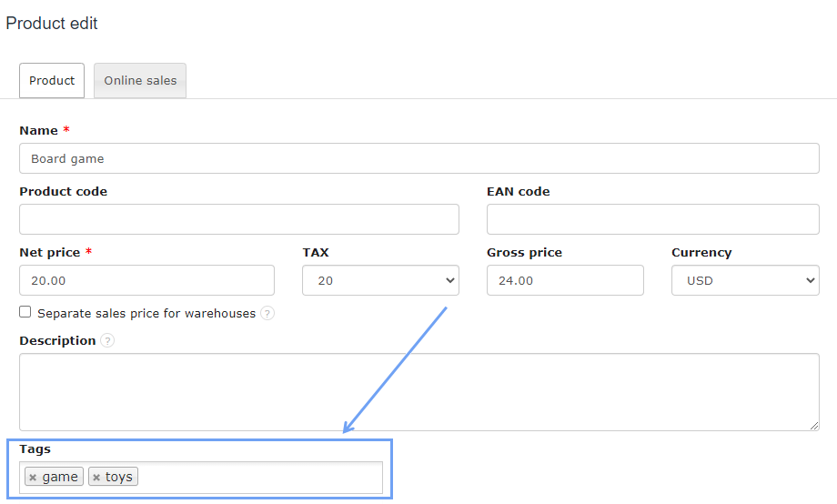Remove the 'toys' tag with its x icon
Image resolution: width=837 pixels, height=504 pixels.
(x=96, y=478)
